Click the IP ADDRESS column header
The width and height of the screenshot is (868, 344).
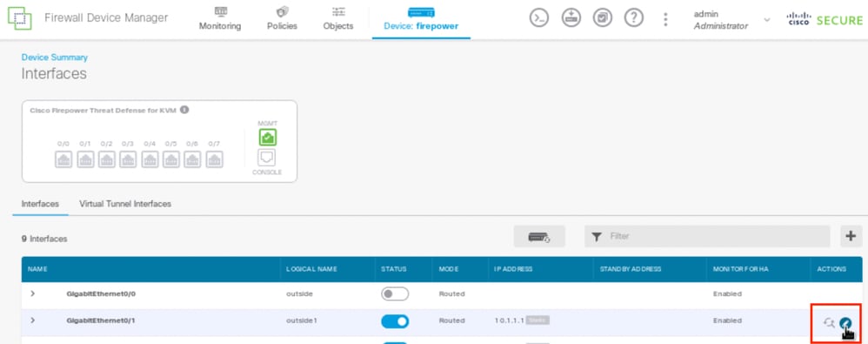513,269
